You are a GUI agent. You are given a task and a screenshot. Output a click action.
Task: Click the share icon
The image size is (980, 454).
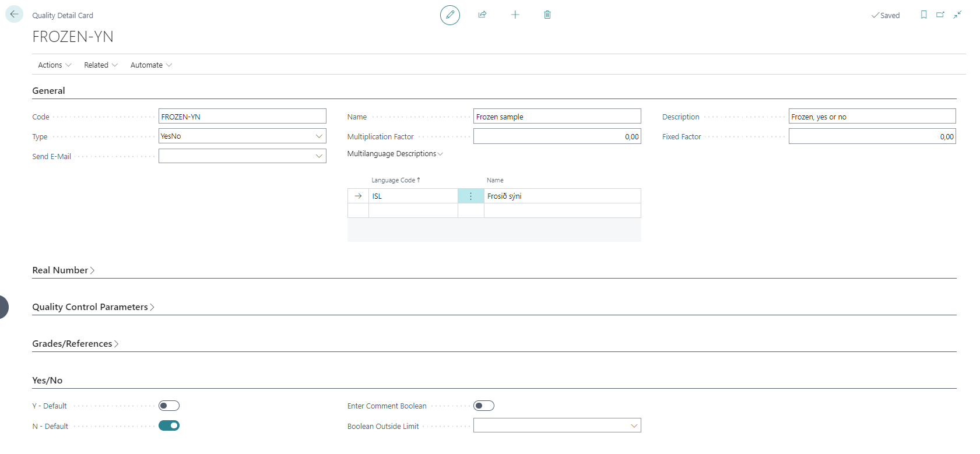[482, 15]
